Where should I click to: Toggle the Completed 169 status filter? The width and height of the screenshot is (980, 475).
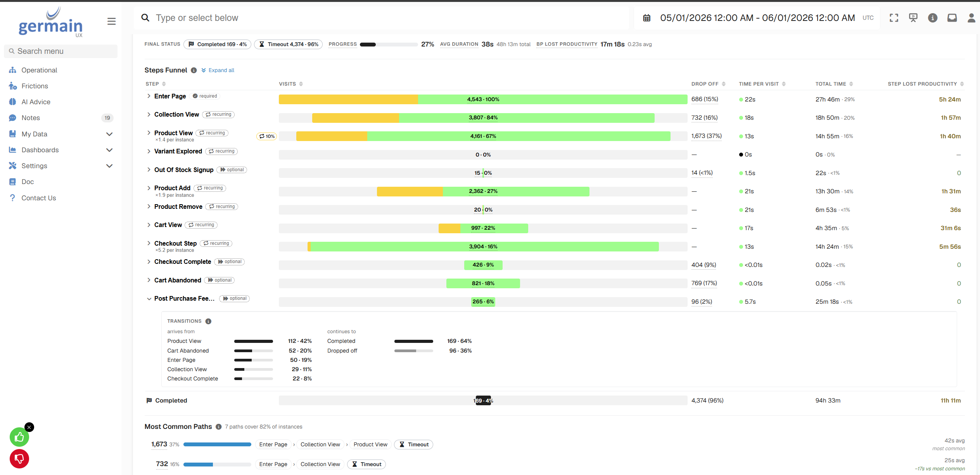[217, 44]
